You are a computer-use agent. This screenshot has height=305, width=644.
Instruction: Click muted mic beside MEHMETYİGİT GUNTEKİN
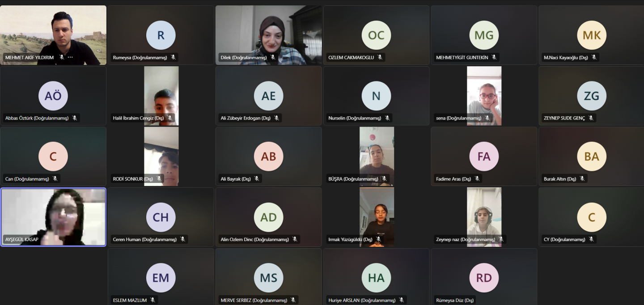494,57
